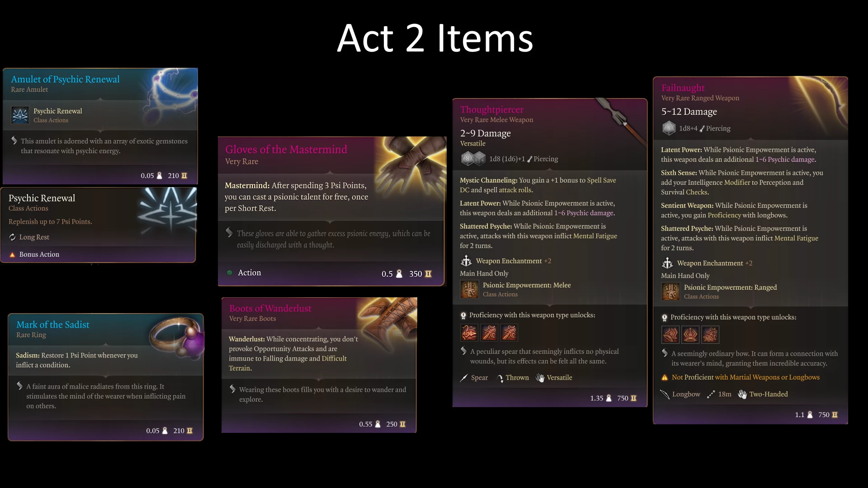Image resolution: width=868 pixels, height=488 pixels.
Task: Select the third longbow proficiency unlock icon
Action: tap(710, 335)
